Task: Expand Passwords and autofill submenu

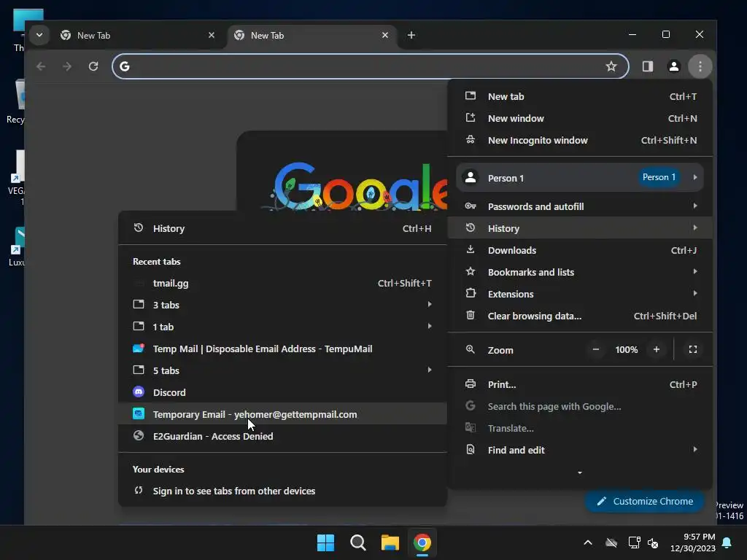Action: pos(580,206)
